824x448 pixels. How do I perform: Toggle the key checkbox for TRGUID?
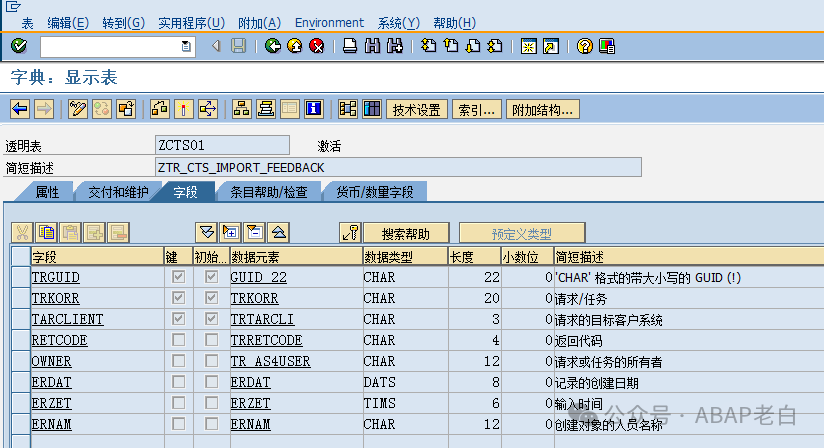click(178, 277)
